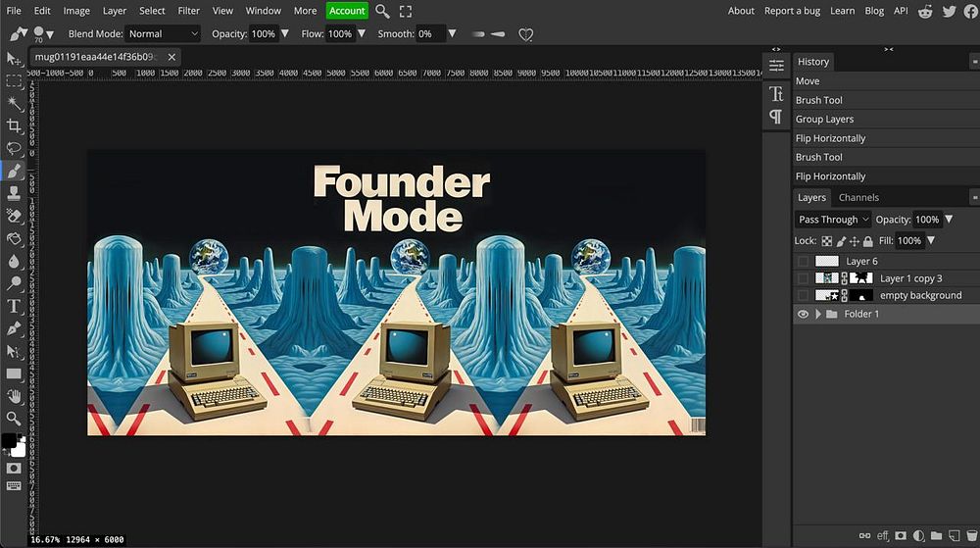Show Layer 1 copy 3 visibility
The image size is (980, 548).
[x=804, y=278]
